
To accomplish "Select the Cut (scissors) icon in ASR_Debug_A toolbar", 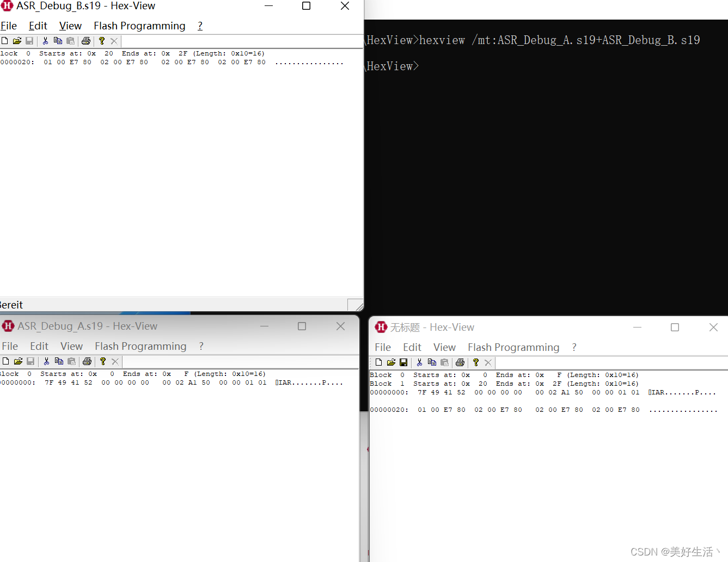I will (47, 361).
